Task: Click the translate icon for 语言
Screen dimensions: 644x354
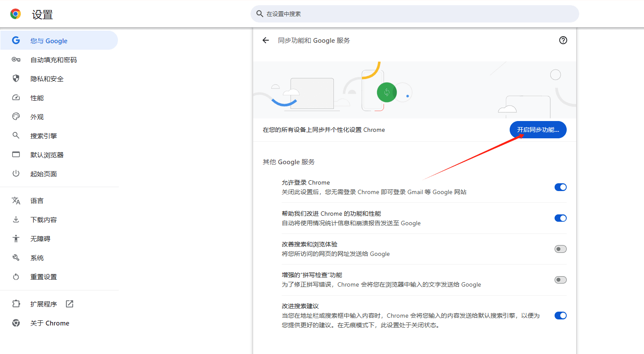Action: pyautogui.click(x=16, y=201)
